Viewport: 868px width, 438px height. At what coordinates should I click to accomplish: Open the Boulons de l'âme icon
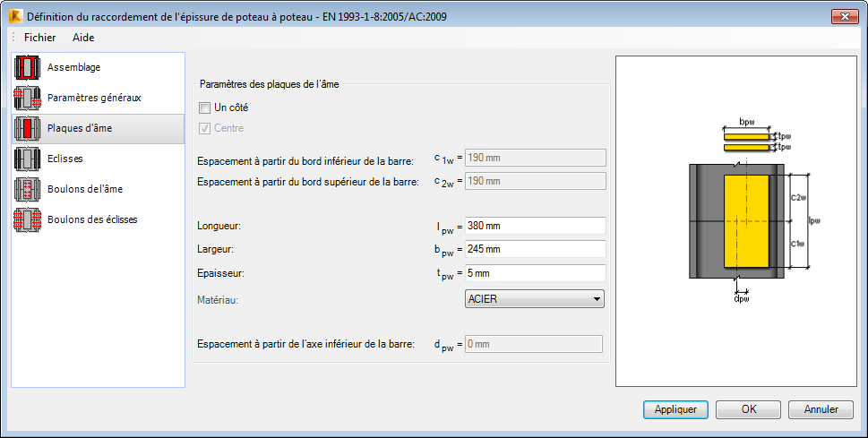pos(28,189)
